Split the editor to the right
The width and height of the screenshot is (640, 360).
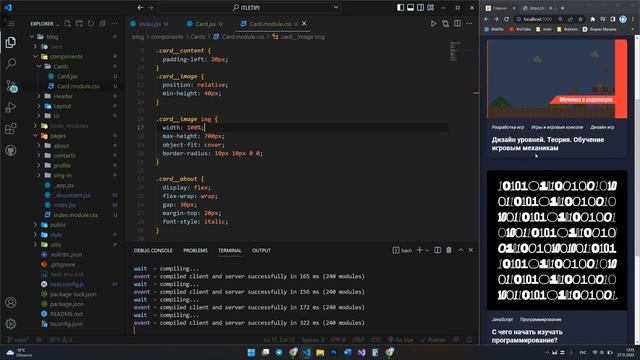(458, 24)
